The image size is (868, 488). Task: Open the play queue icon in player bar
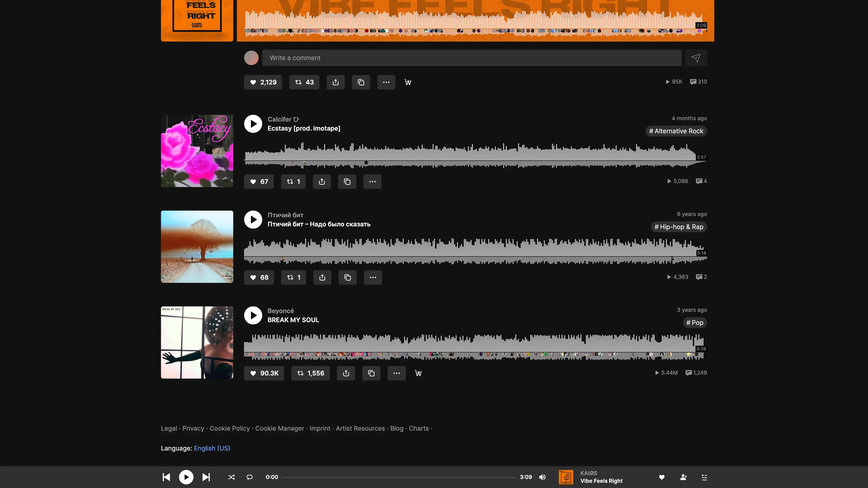(x=704, y=477)
